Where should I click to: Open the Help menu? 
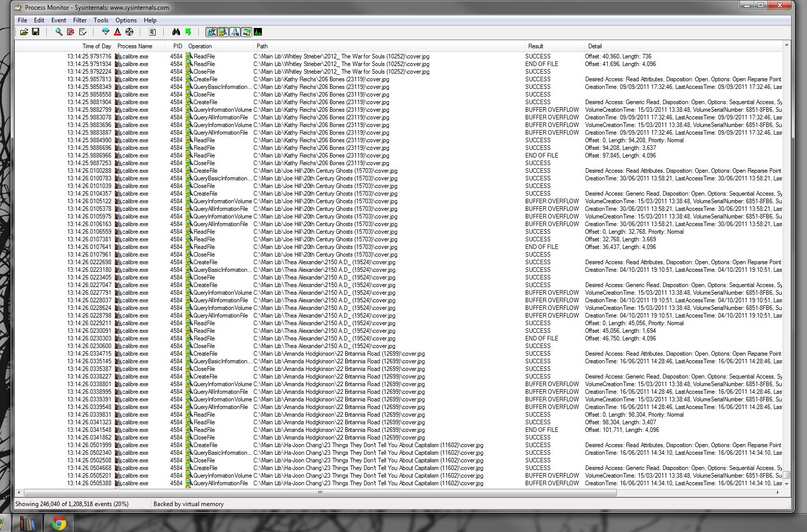[150, 20]
